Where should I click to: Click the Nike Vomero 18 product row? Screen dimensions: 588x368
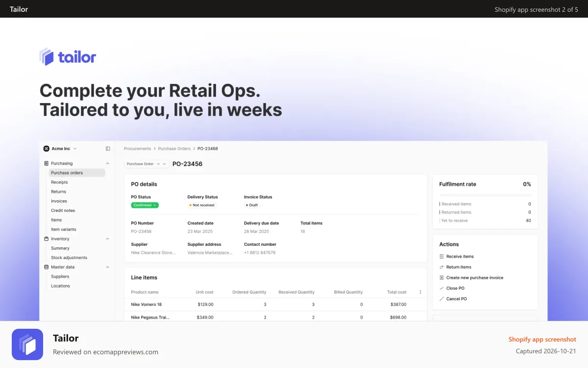pos(275,304)
